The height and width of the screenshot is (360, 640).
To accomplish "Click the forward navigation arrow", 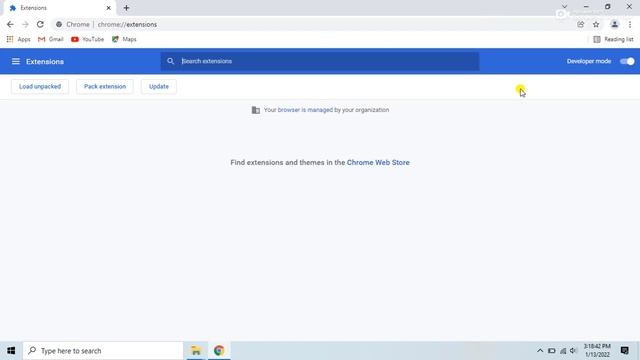I will (x=25, y=24).
